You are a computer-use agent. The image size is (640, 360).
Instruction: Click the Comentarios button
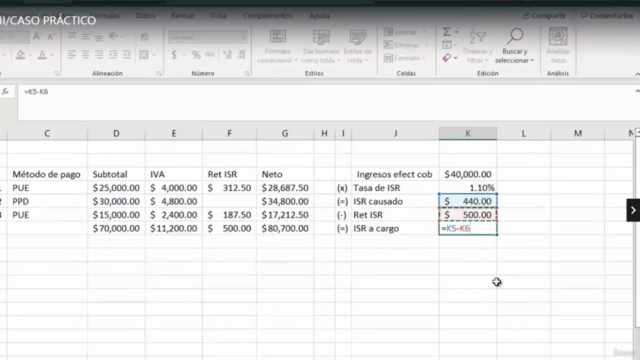[x=607, y=16]
